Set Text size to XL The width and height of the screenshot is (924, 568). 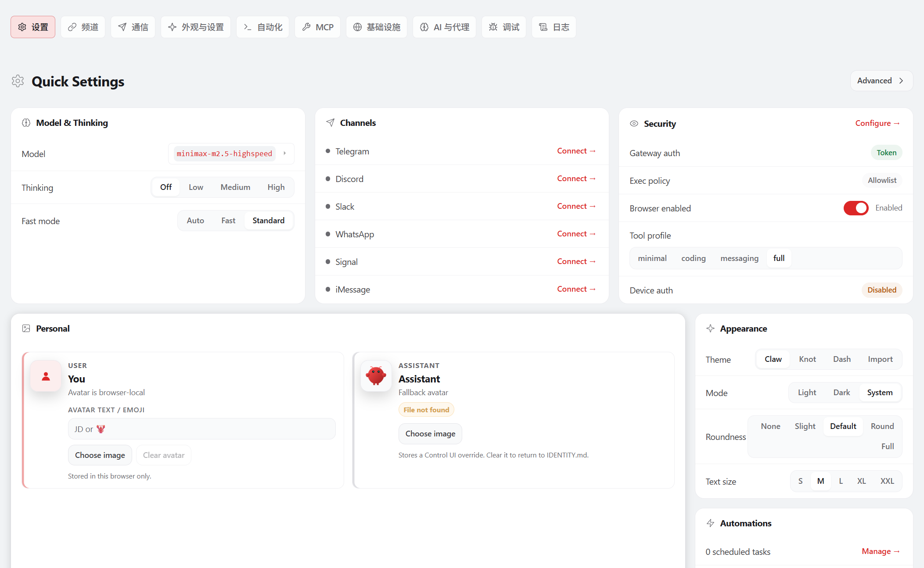coord(861,481)
